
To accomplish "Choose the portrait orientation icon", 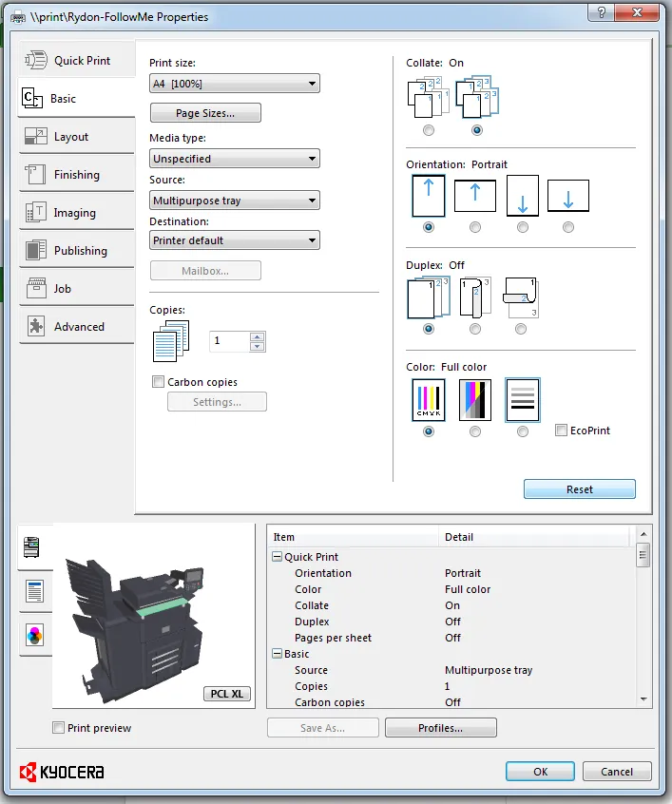I will 429,196.
